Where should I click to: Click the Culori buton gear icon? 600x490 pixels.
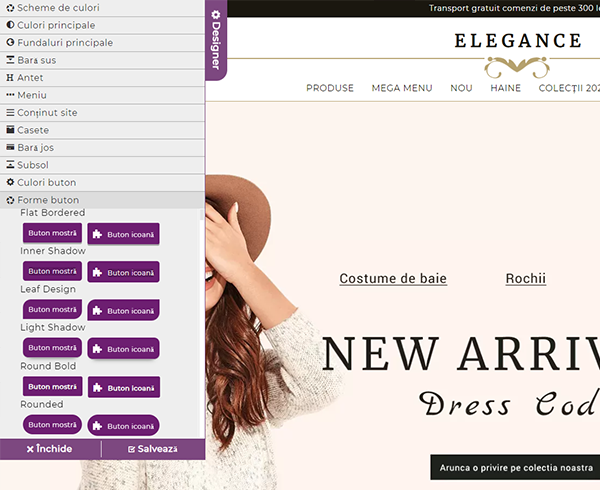coord(10,183)
